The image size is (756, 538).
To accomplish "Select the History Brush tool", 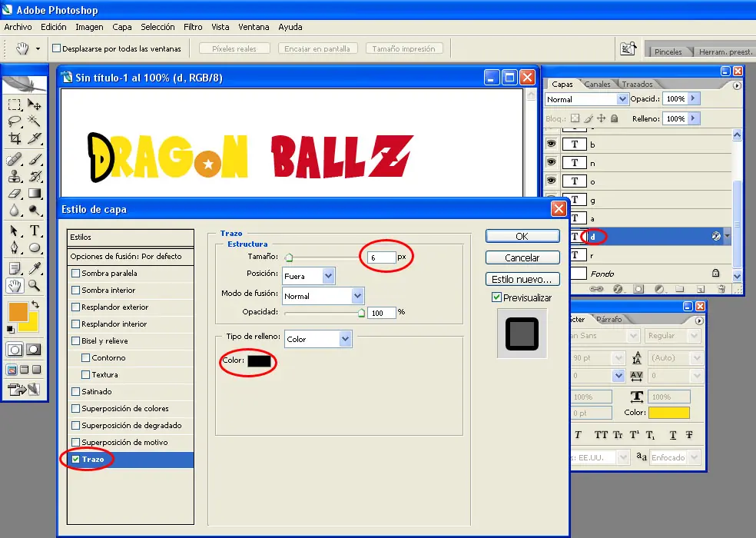I will point(35,177).
